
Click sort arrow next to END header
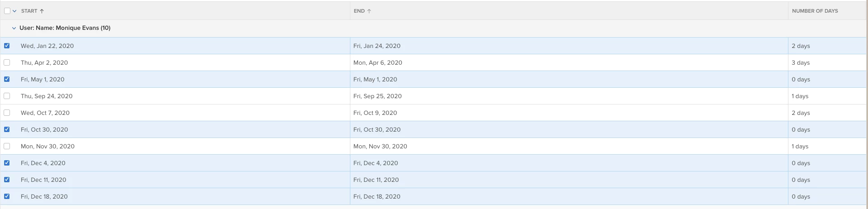click(369, 11)
